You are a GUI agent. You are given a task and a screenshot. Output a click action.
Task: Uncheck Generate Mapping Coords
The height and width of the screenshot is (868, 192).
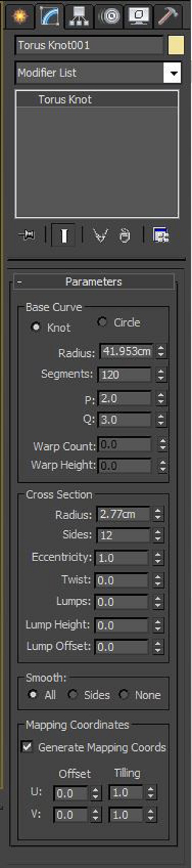click(x=27, y=747)
